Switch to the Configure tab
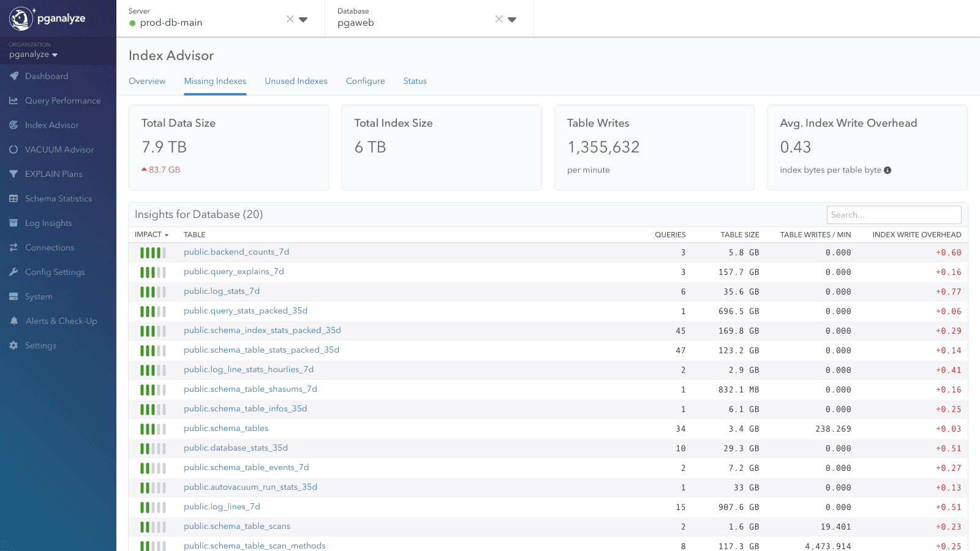980x551 pixels. [365, 81]
